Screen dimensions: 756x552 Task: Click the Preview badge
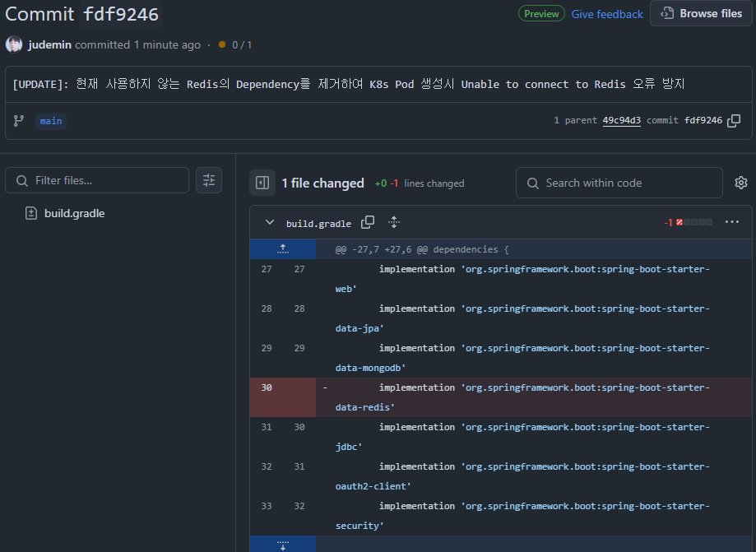541,13
